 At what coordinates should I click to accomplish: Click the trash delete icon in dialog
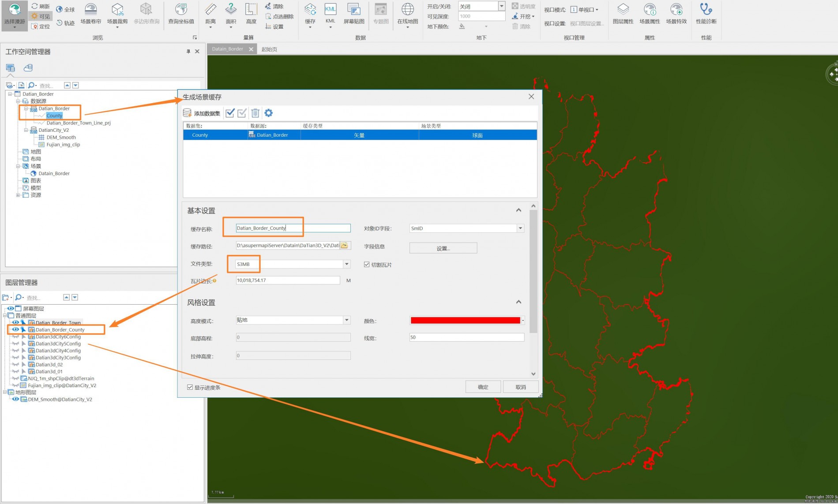(255, 113)
